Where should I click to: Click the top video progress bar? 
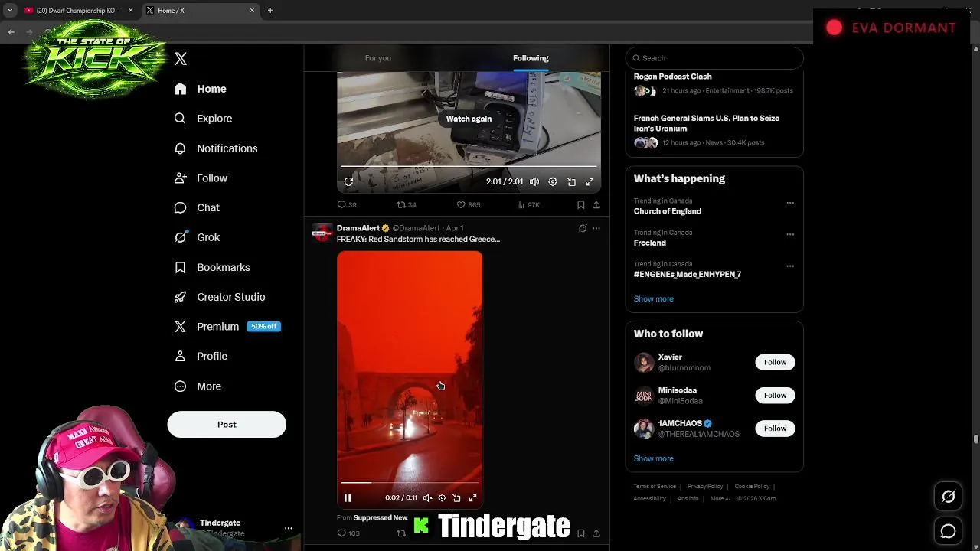(x=469, y=166)
